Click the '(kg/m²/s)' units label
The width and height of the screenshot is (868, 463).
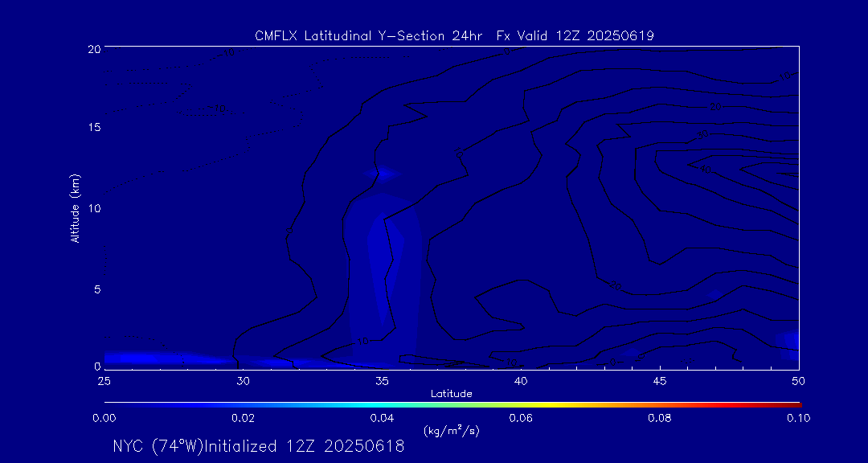point(451,431)
